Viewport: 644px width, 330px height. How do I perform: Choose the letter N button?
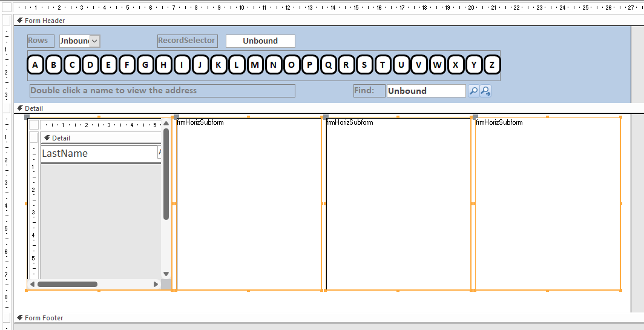click(x=274, y=65)
